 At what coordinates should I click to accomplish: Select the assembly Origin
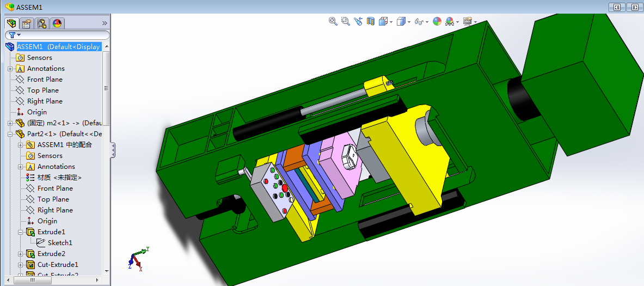pos(37,112)
